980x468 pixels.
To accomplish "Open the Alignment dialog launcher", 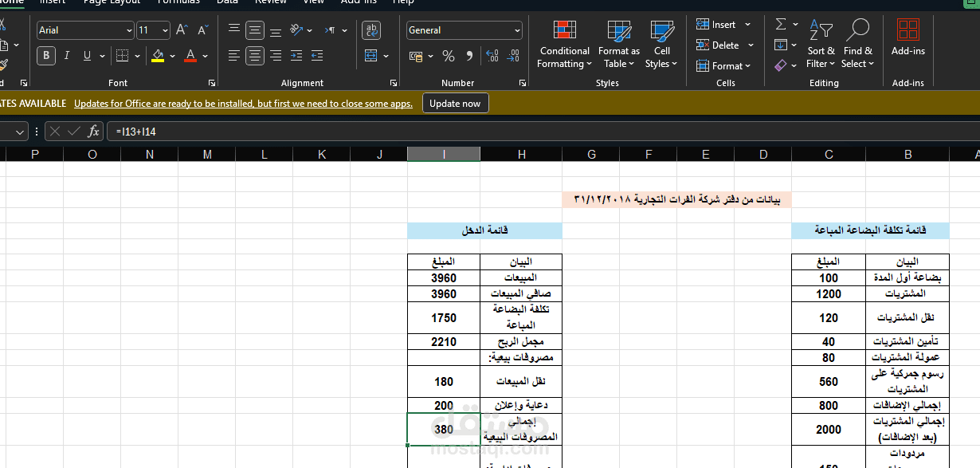I will pos(394,83).
